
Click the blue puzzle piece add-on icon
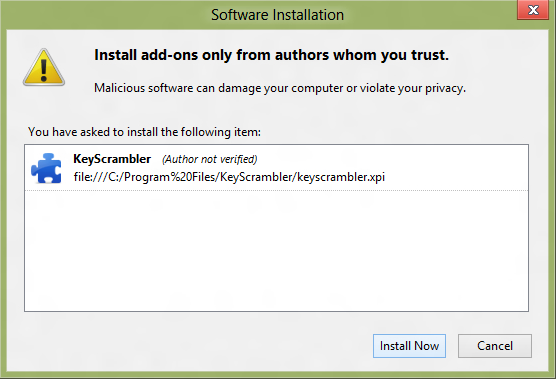[46, 168]
